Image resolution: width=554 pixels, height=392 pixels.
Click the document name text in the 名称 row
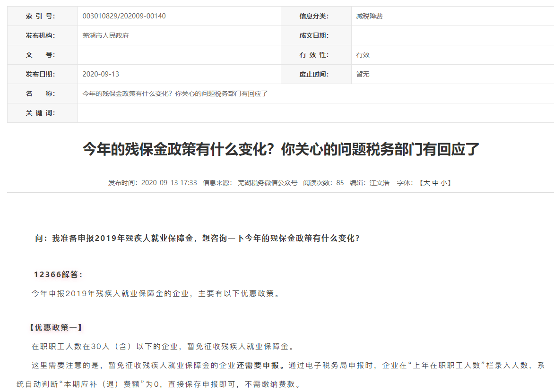click(x=175, y=94)
